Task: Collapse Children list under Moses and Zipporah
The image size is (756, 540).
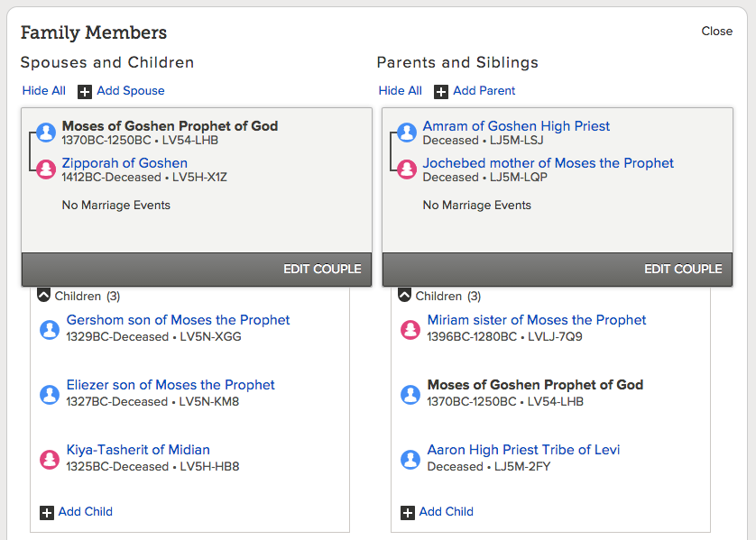Action: (x=43, y=296)
